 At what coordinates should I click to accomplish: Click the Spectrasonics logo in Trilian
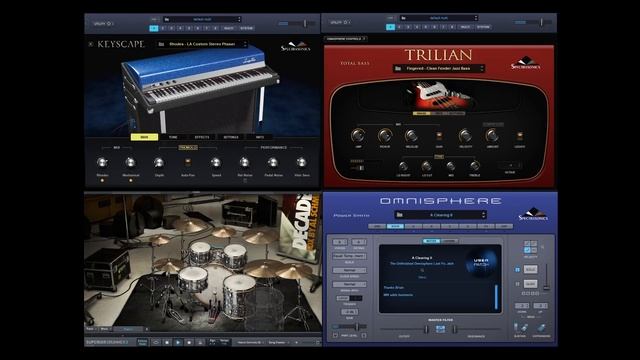point(525,63)
